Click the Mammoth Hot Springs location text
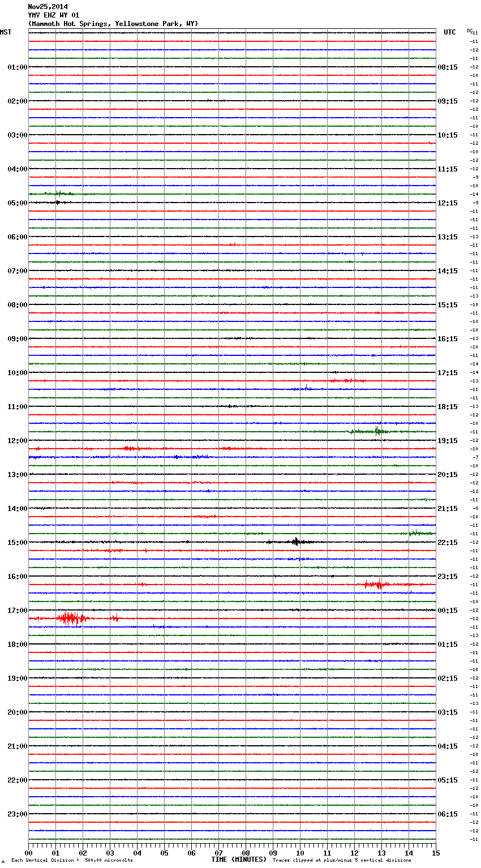 point(113,24)
